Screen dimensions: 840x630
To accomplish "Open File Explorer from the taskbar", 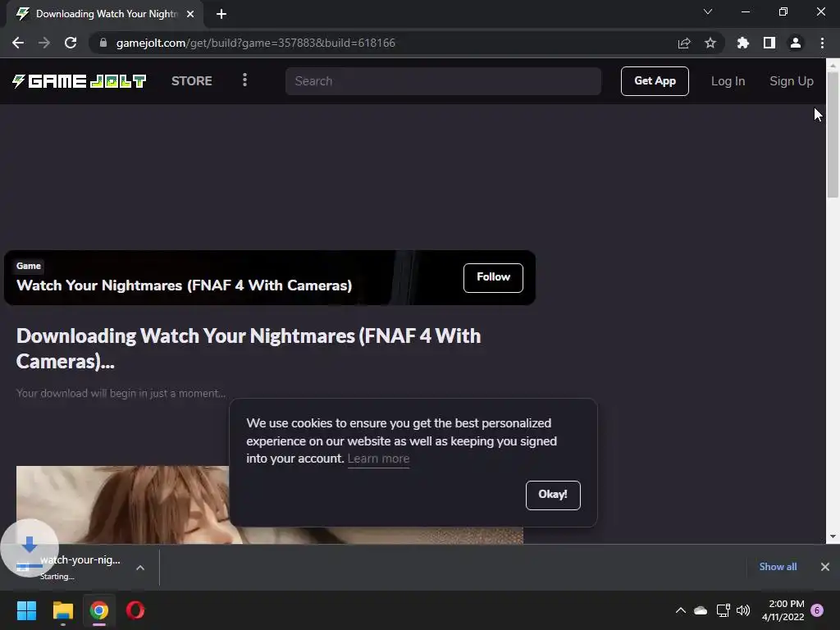I will 62,610.
